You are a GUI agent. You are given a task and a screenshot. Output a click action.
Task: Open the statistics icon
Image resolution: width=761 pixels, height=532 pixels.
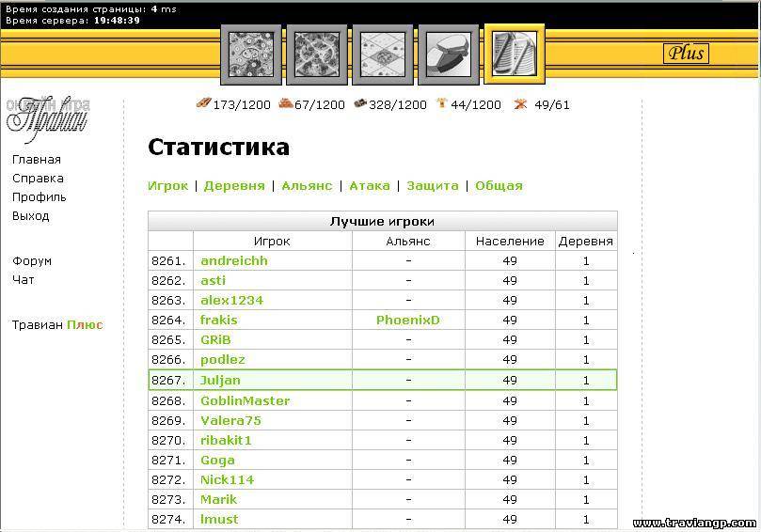449,55
